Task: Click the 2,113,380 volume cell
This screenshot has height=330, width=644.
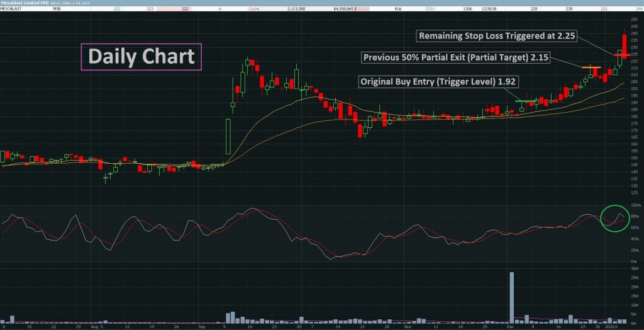Action: [296, 8]
